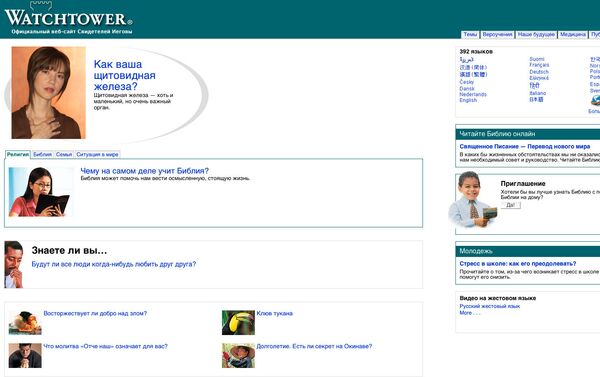Screen dimensions: 600x377
Task: Choose the English language link
Action: pos(468,100)
